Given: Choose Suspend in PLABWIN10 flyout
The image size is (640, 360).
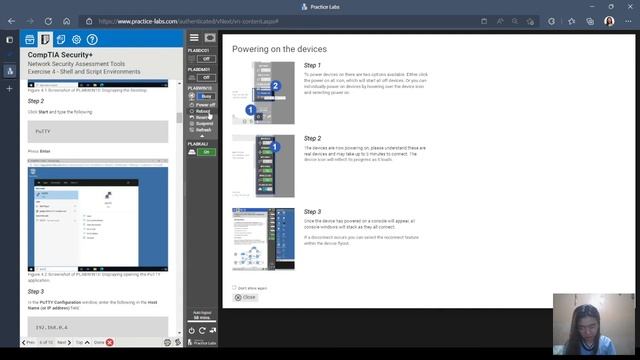Looking at the screenshot, I should pyautogui.click(x=201, y=123).
